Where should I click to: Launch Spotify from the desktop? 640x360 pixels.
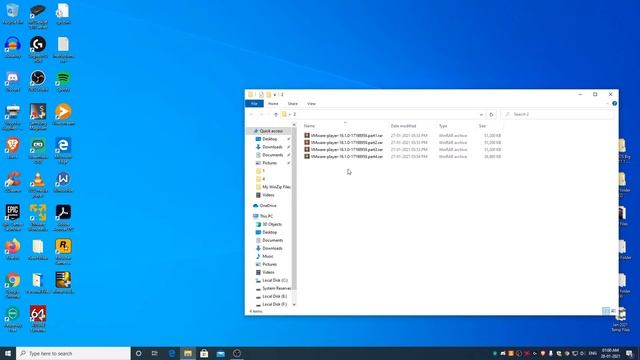(63, 81)
